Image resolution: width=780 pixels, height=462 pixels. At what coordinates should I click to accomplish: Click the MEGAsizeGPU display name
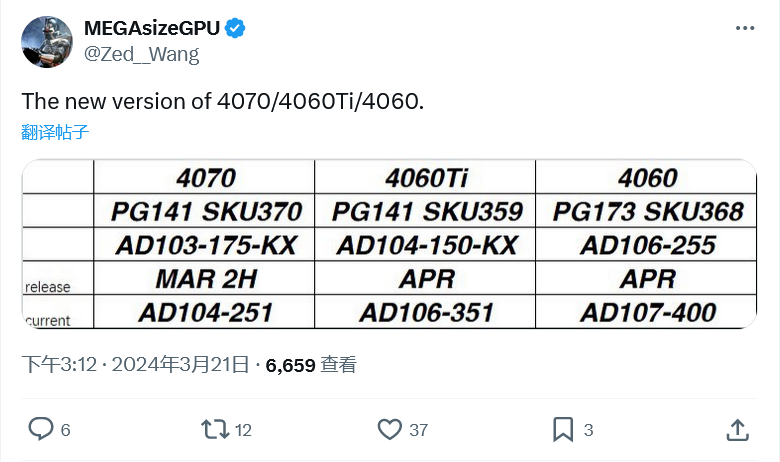point(152,29)
